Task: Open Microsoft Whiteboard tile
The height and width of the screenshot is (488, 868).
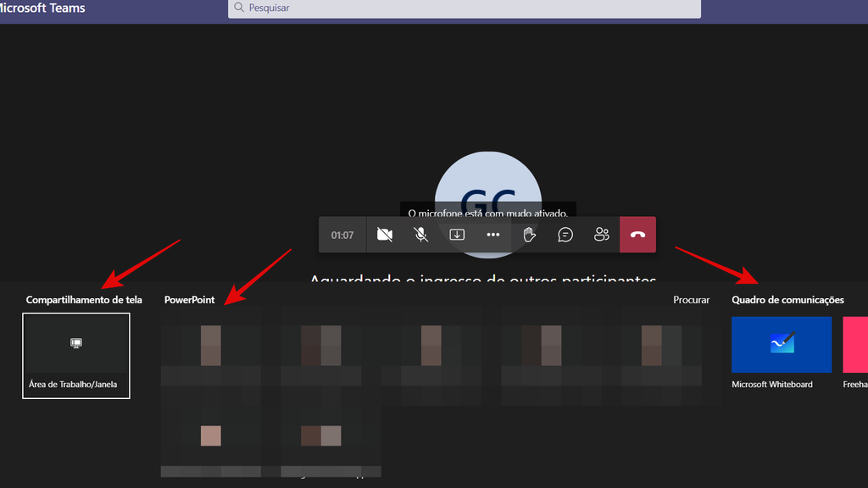Action: [x=781, y=345]
